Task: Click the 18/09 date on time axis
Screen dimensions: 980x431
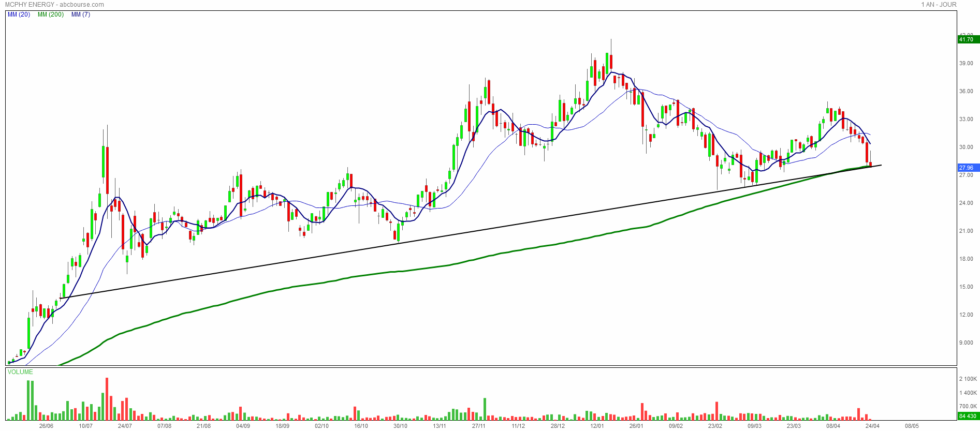Action: [283, 426]
